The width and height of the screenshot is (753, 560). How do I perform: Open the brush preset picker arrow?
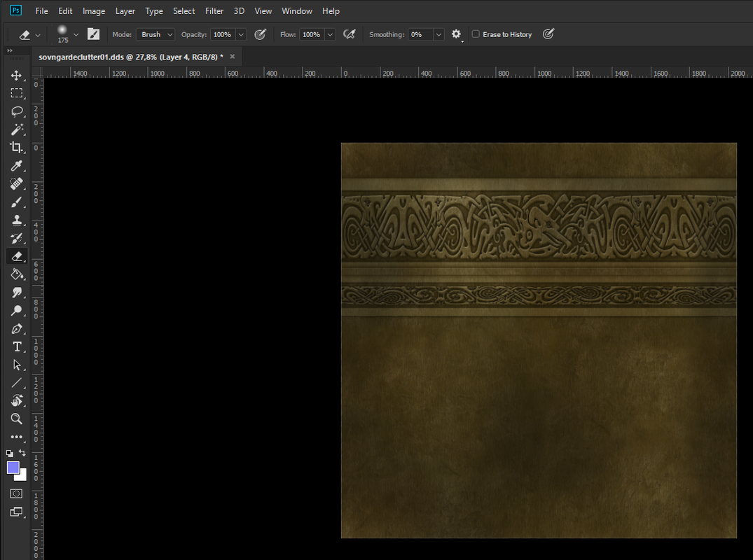76,34
